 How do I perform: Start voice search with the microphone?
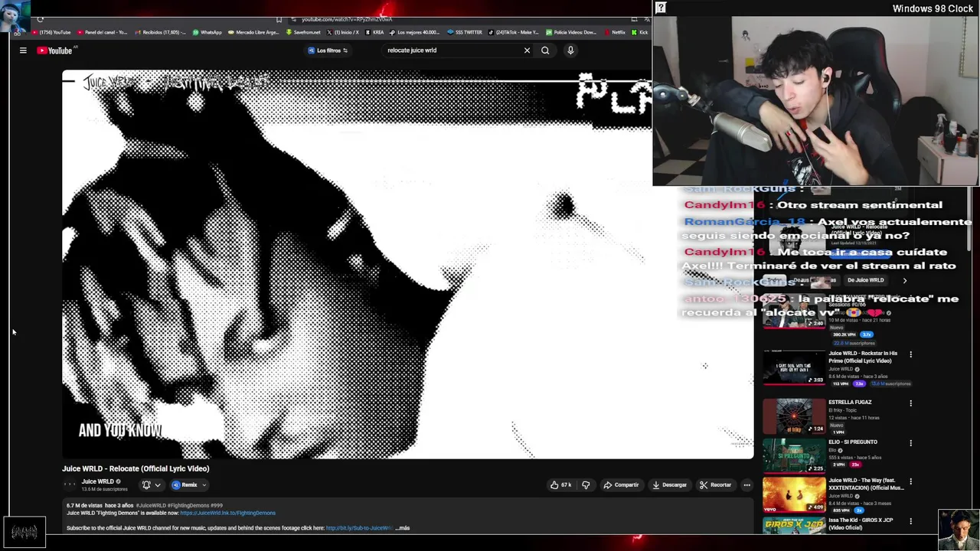tap(570, 51)
